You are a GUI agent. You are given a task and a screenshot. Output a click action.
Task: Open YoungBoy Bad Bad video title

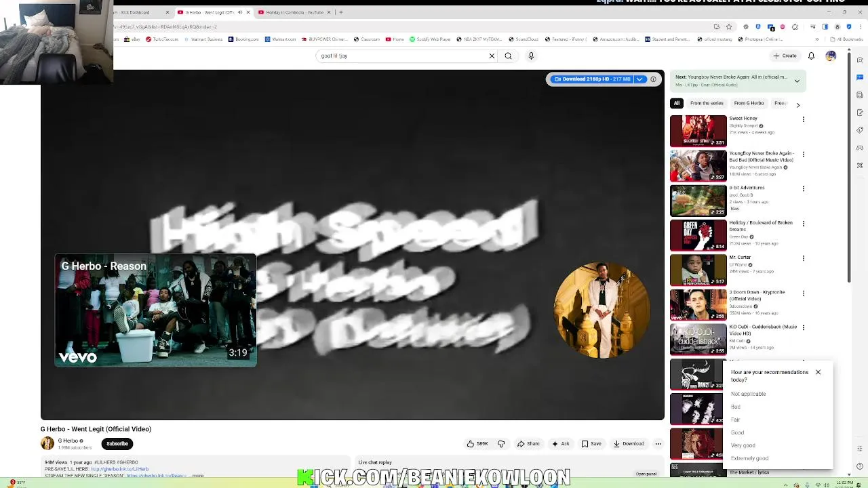762,157
